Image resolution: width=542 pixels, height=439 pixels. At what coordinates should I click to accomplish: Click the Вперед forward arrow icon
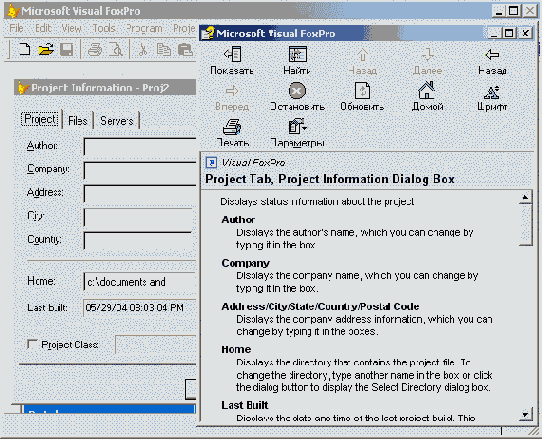(x=232, y=97)
